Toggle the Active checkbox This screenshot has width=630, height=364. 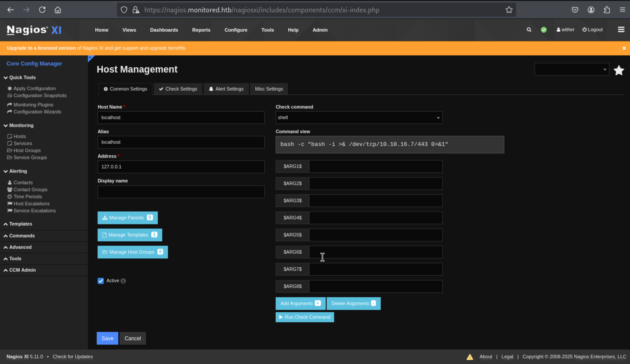click(x=100, y=281)
